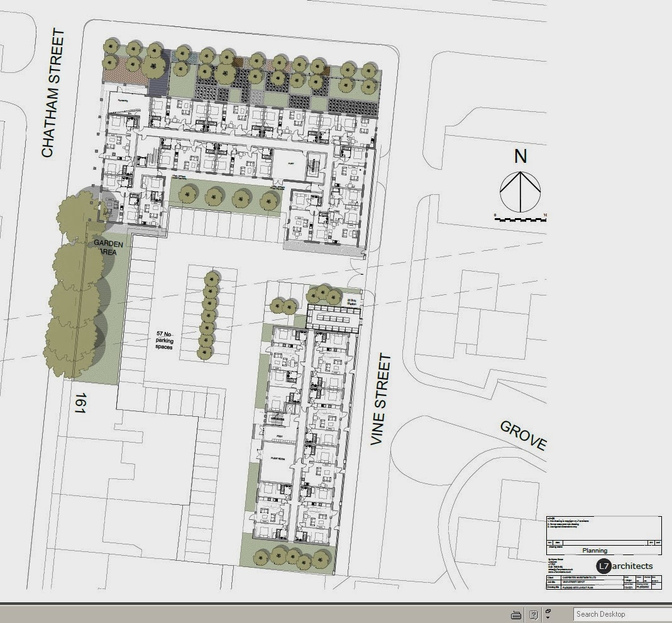Select the GROVE street label
672x623 pixels.
pyautogui.click(x=523, y=436)
